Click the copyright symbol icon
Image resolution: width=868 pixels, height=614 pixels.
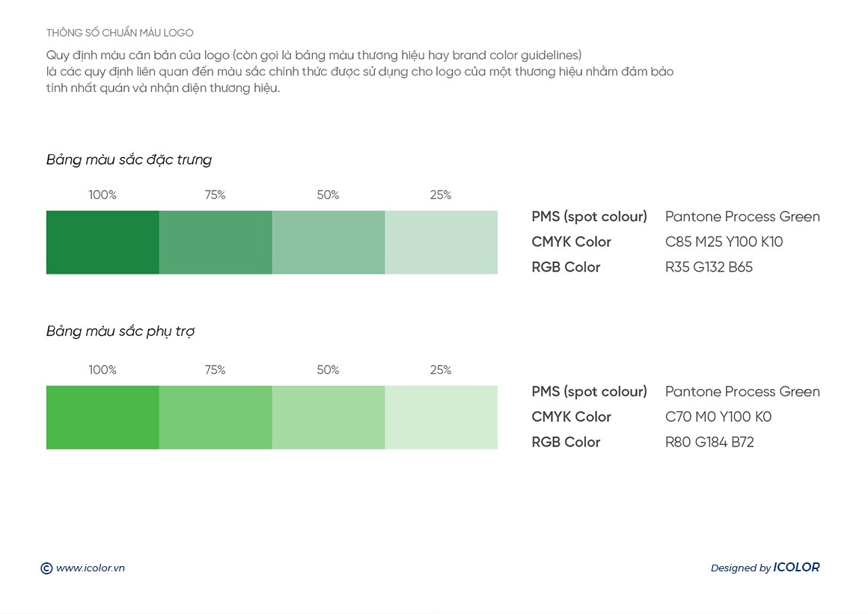(46, 568)
